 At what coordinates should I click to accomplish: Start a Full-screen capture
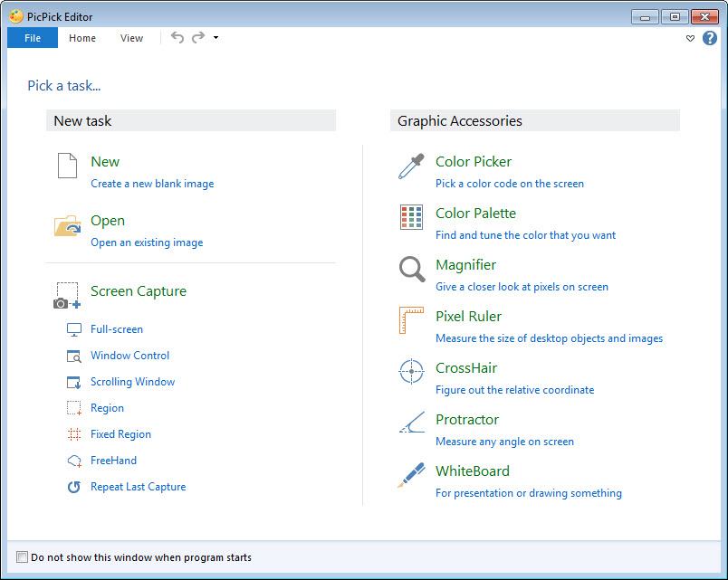(x=117, y=329)
